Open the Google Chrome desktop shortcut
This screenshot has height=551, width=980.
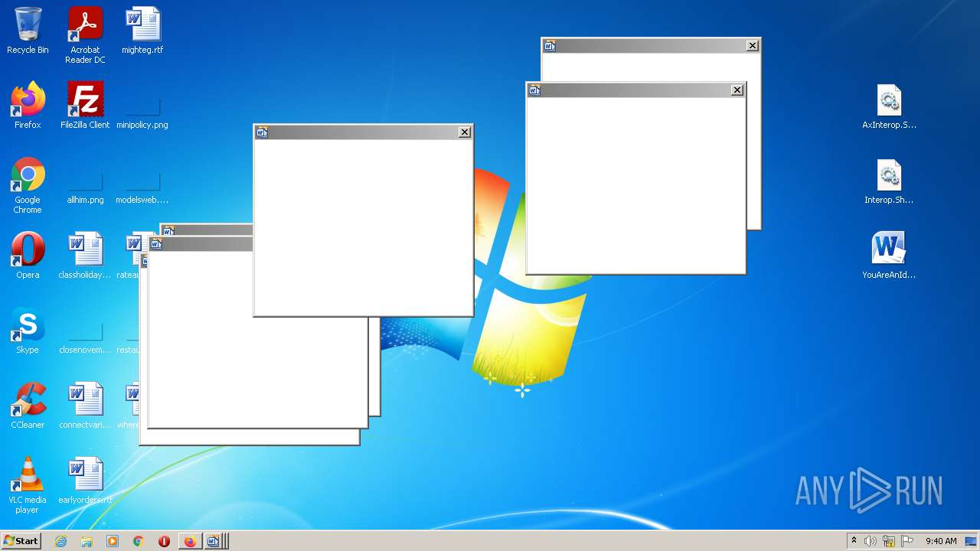point(28,186)
